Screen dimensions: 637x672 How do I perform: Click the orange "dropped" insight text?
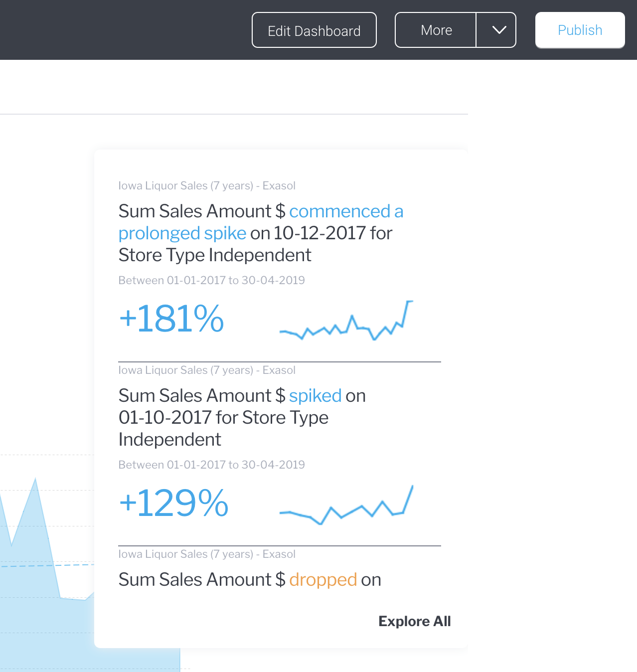[322, 580]
